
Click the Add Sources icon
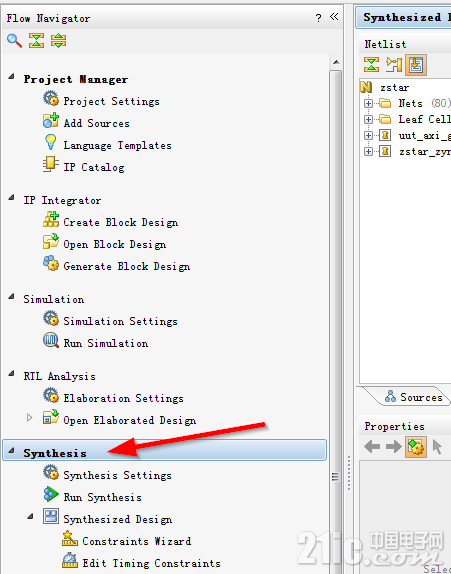(x=51, y=121)
